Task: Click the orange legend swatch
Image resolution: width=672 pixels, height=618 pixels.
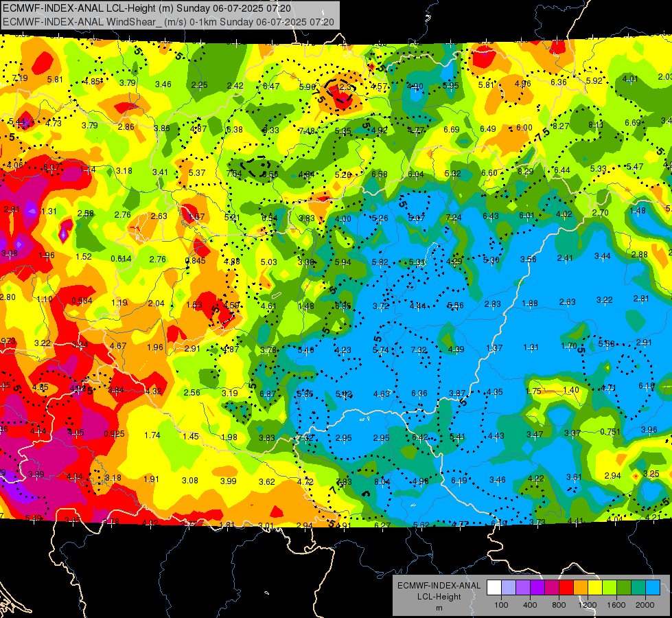Action: coord(581,587)
